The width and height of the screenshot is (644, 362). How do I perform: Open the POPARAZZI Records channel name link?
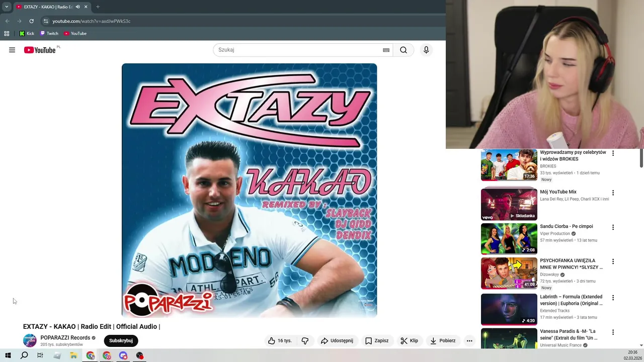[65, 338]
